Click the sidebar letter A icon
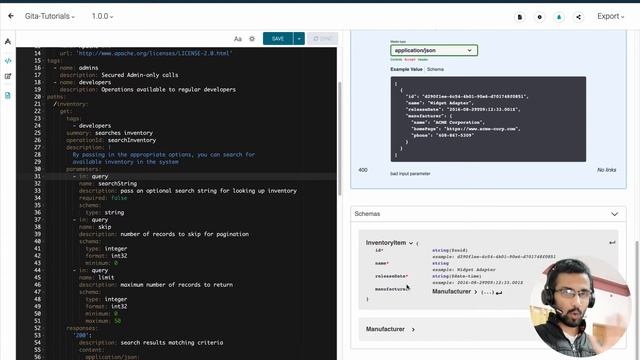The image size is (640, 360). coord(8,41)
